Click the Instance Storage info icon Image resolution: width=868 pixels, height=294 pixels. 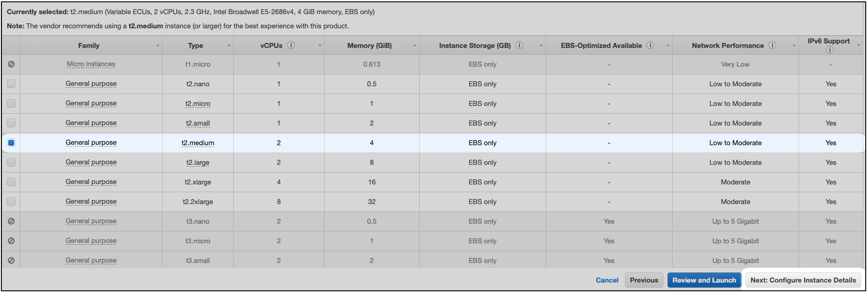coord(519,44)
